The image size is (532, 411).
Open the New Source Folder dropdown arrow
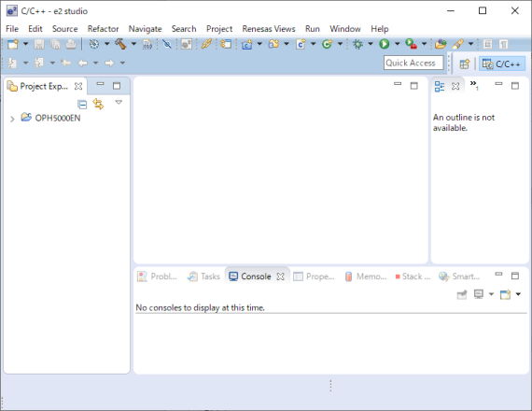pos(287,44)
